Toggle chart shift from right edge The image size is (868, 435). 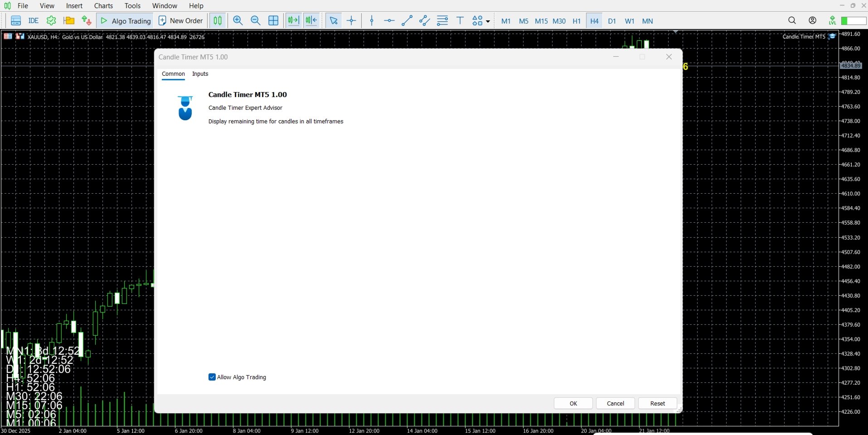[x=311, y=21]
